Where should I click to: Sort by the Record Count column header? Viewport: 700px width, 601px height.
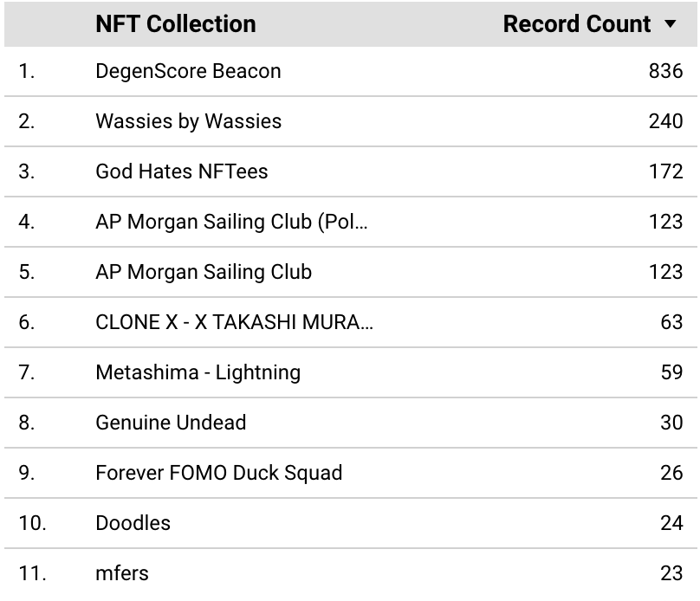577,23
